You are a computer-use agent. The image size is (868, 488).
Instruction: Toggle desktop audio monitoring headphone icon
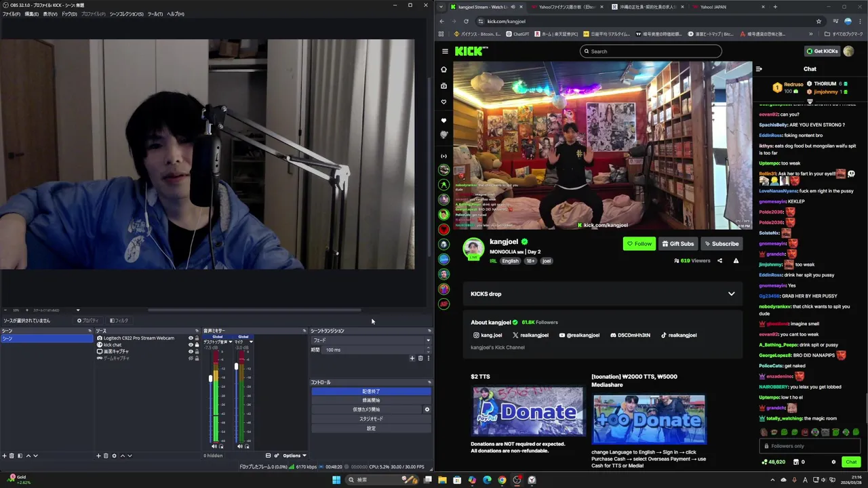click(221, 446)
